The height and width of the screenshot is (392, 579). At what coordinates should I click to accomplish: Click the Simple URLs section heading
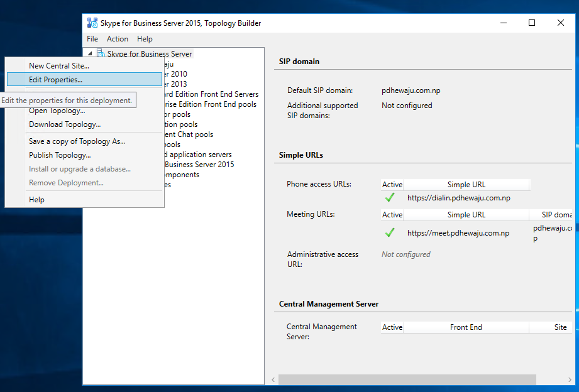pos(301,155)
